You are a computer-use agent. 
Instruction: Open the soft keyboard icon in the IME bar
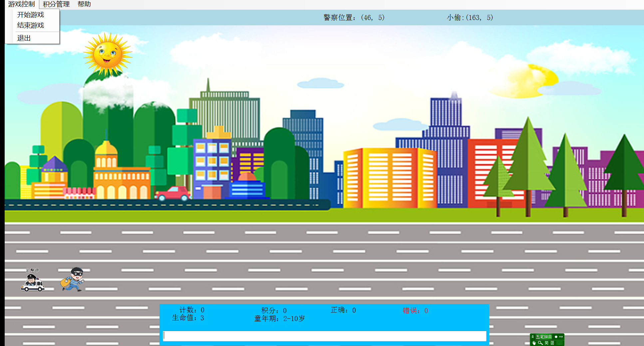tap(559, 343)
